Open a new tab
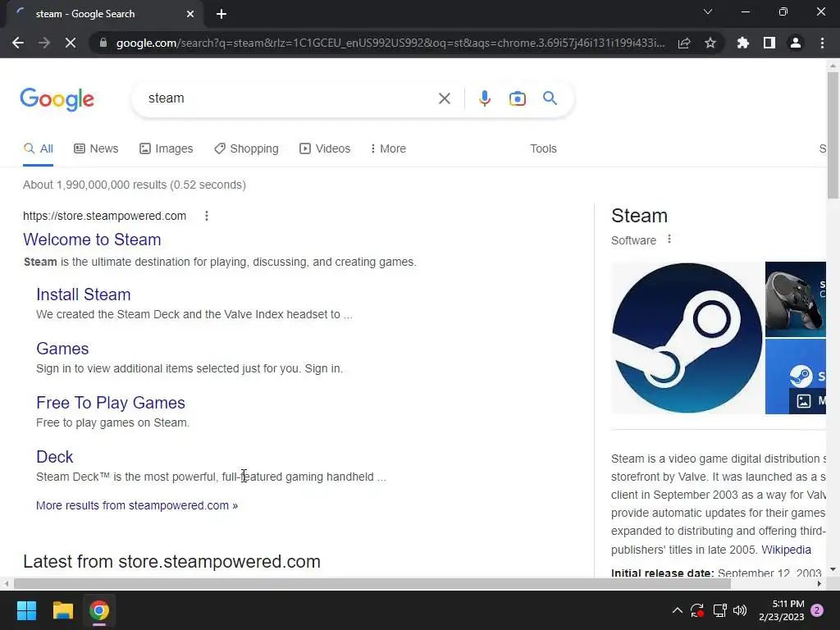Image resolution: width=840 pixels, height=630 pixels. coord(221,14)
